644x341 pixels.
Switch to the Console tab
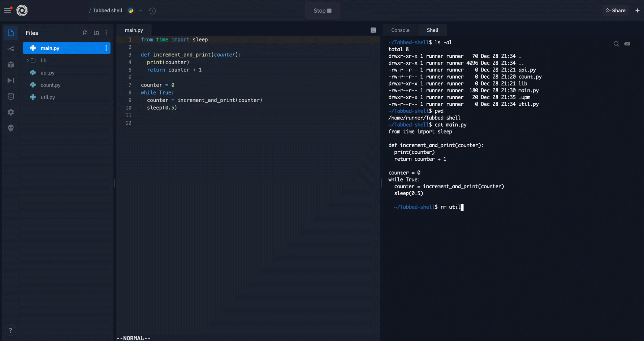point(400,30)
